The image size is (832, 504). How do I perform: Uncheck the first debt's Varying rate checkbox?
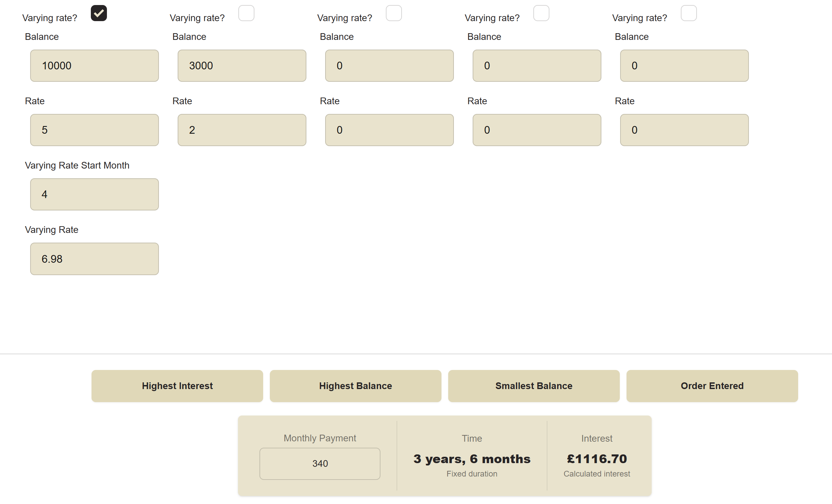[99, 13]
